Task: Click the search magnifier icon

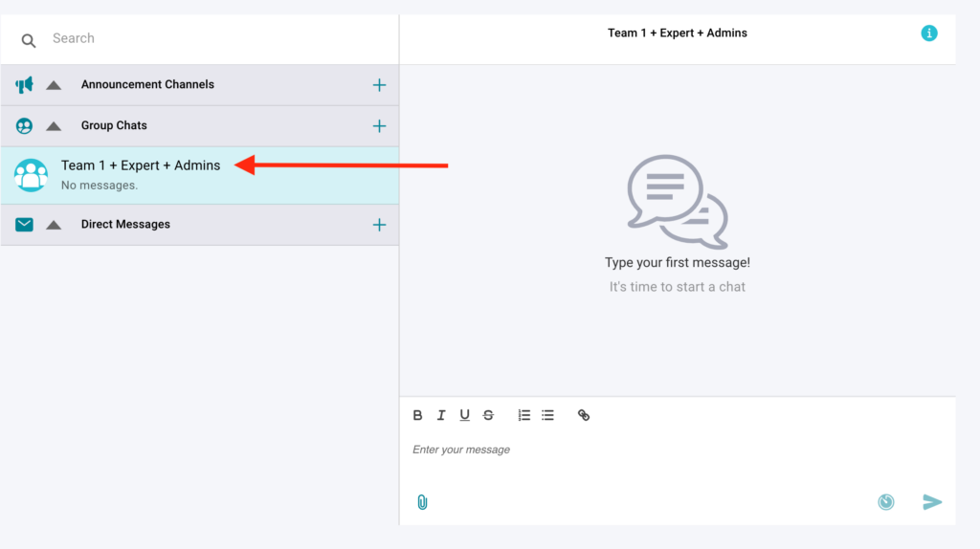Action: point(29,40)
